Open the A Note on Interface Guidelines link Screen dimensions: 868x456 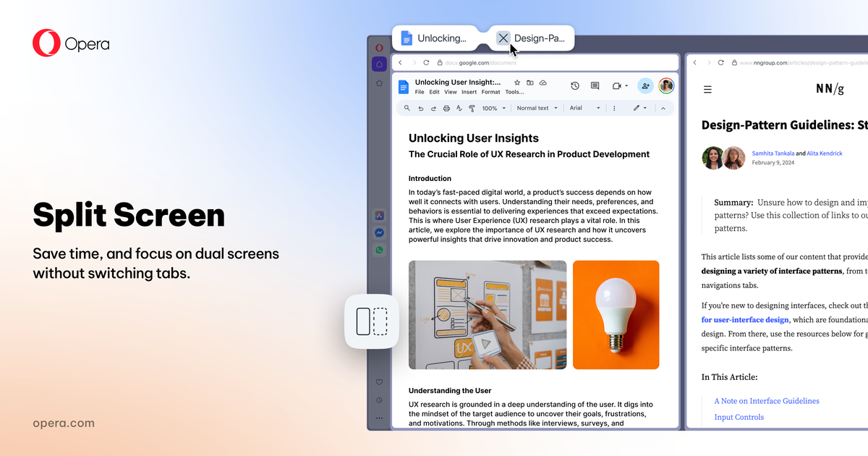[x=767, y=400]
